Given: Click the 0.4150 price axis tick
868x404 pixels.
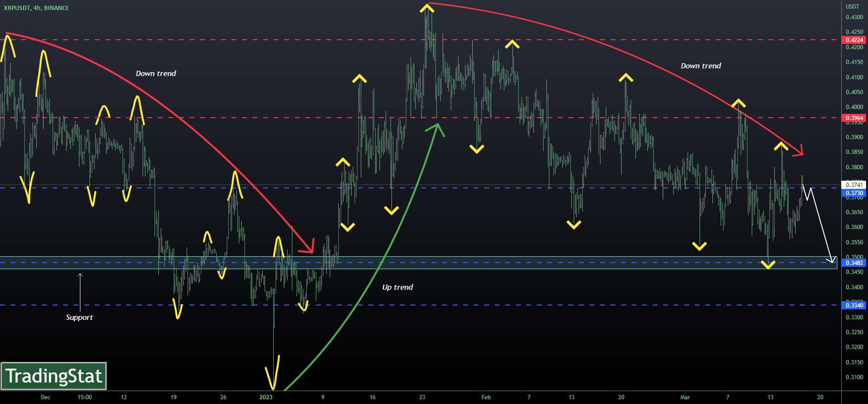Looking at the screenshot, I should (854, 62).
